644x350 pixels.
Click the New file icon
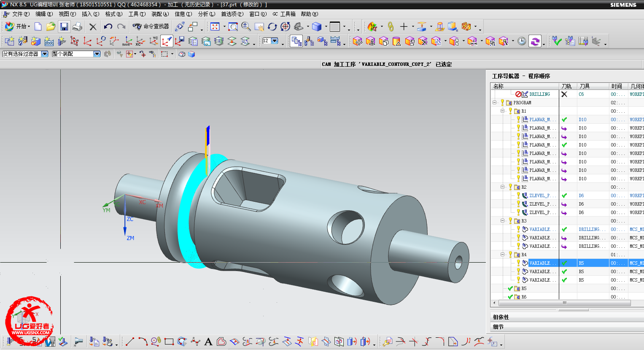(38, 27)
